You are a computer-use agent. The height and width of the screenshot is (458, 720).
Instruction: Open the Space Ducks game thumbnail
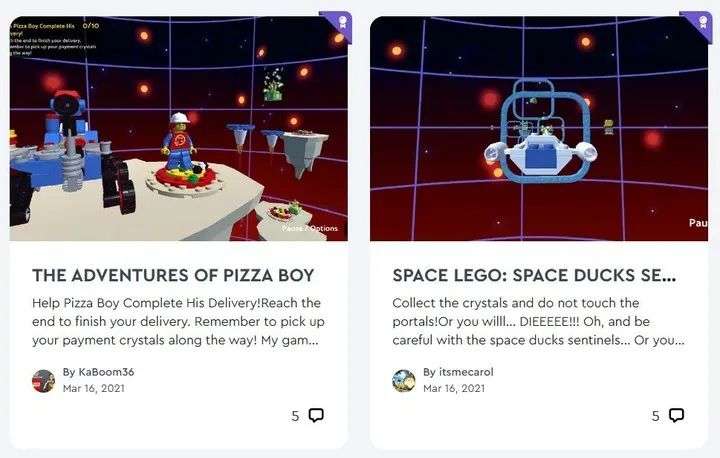tap(539, 129)
